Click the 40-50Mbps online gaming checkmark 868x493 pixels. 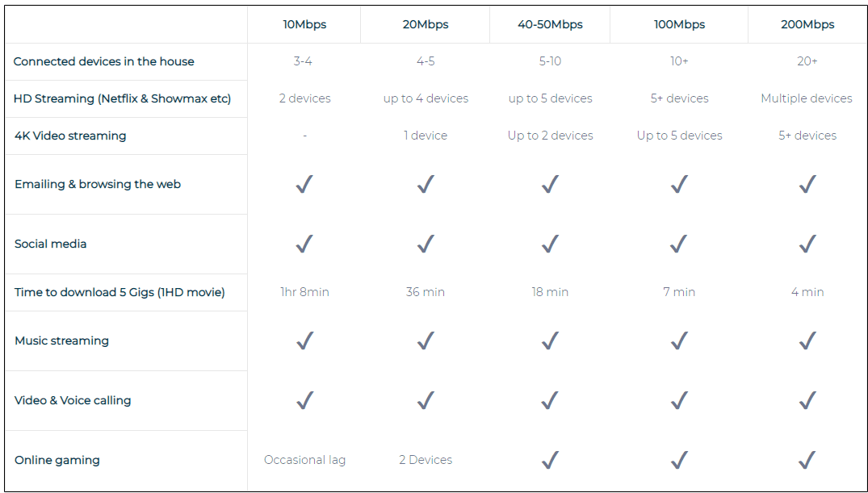[550, 460]
